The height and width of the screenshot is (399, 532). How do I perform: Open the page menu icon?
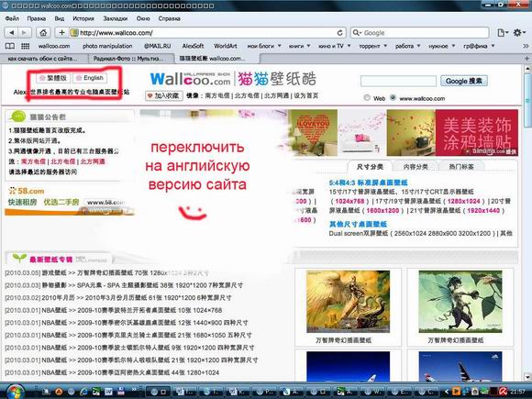(x=503, y=33)
